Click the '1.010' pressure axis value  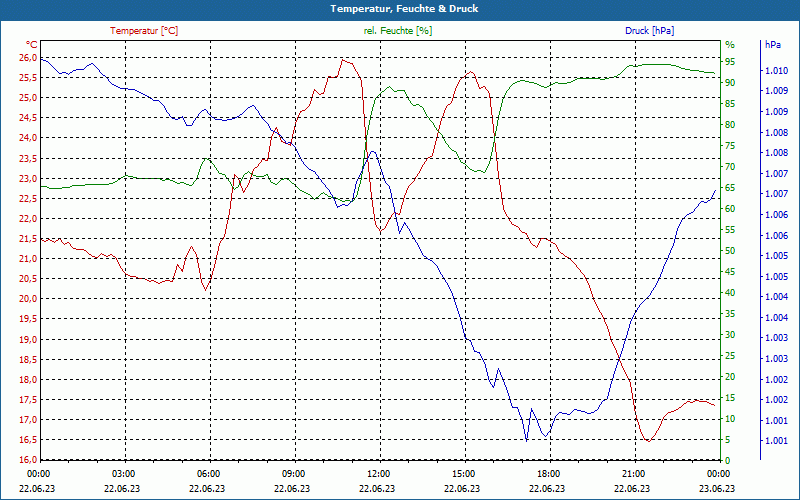(x=776, y=70)
